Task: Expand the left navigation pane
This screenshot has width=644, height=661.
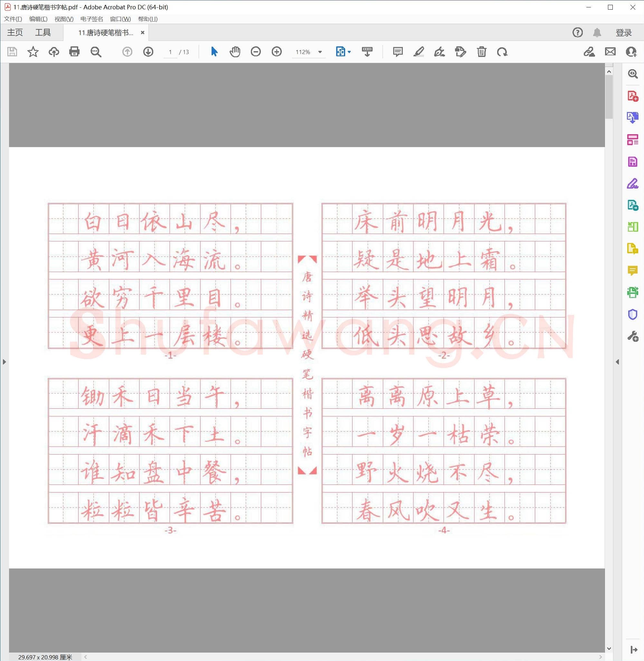Action: [5, 361]
